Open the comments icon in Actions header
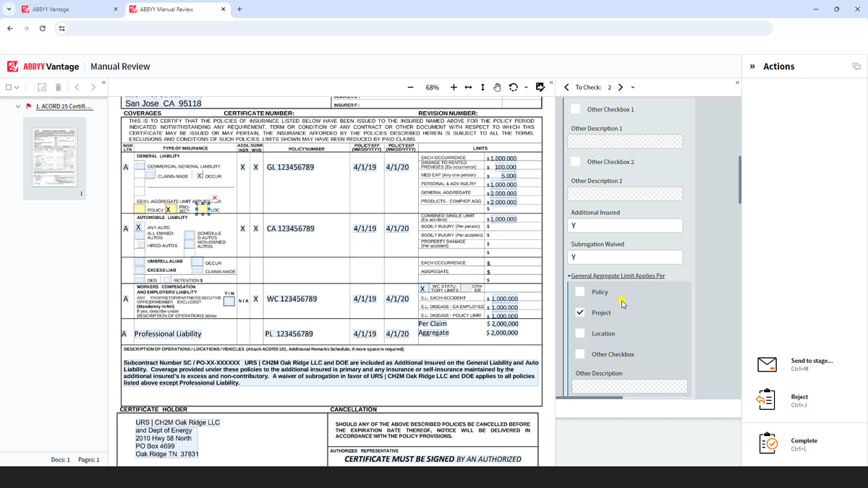This screenshot has width=868, height=488. [856, 67]
